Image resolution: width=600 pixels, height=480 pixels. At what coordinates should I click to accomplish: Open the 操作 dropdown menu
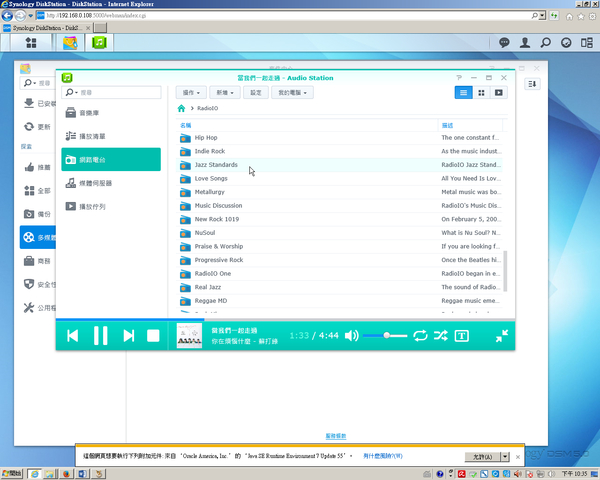(x=190, y=92)
